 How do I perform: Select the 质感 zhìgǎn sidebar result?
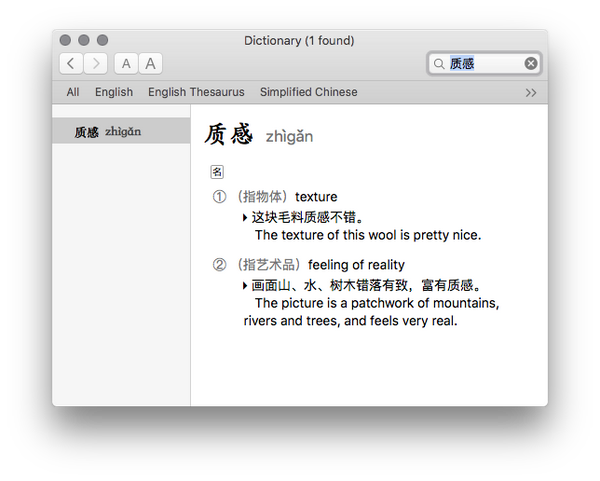121,131
